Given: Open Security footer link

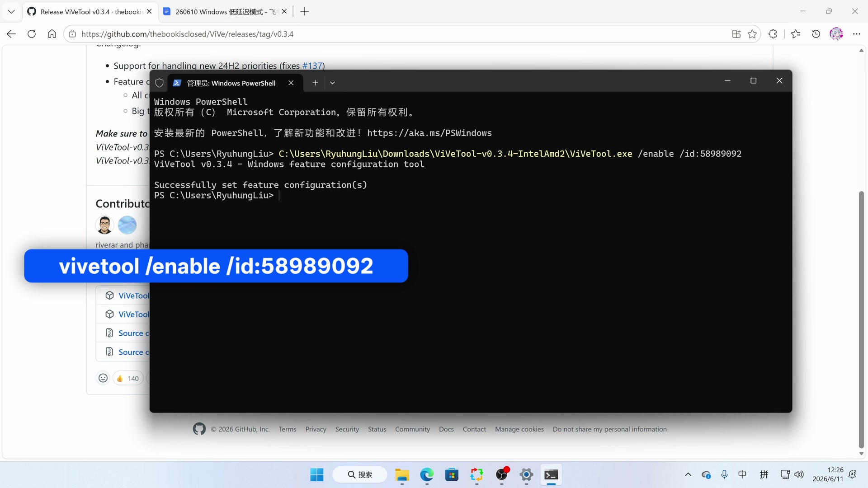Looking at the screenshot, I should point(347,429).
